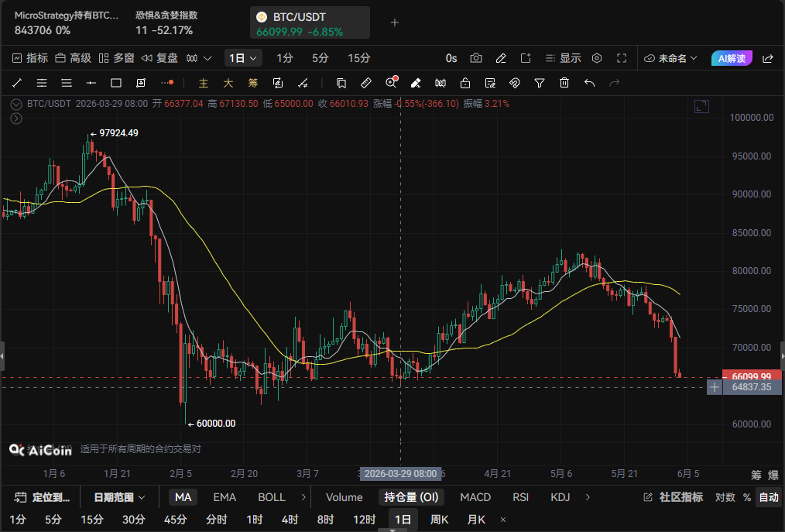This screenshot has width=785, height=532.
Task: Open the 1日 timeframe dropdown
Action: (x=243, y=58)
